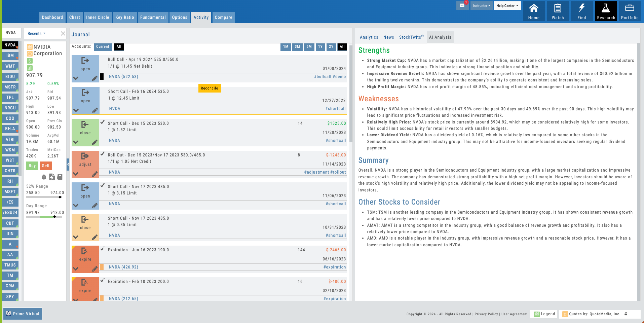Open the Options tab

tap(180, 17)
